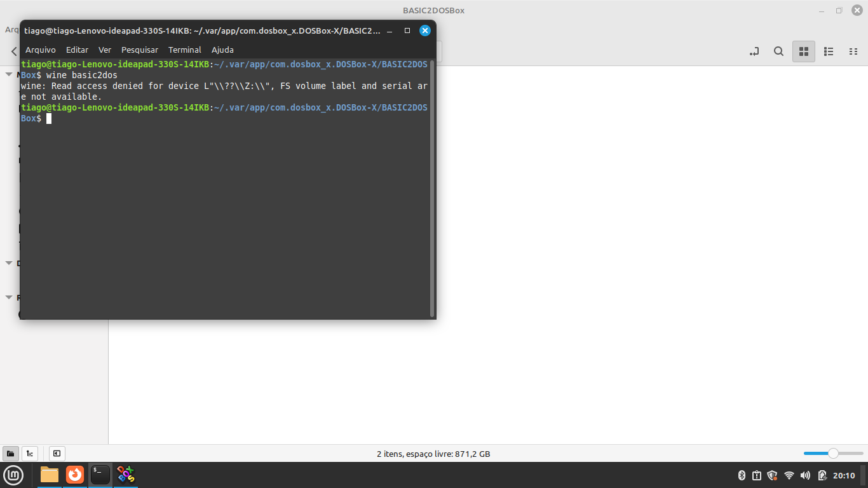Open the clipboard notification tray icon

click(x=757, y=475)
